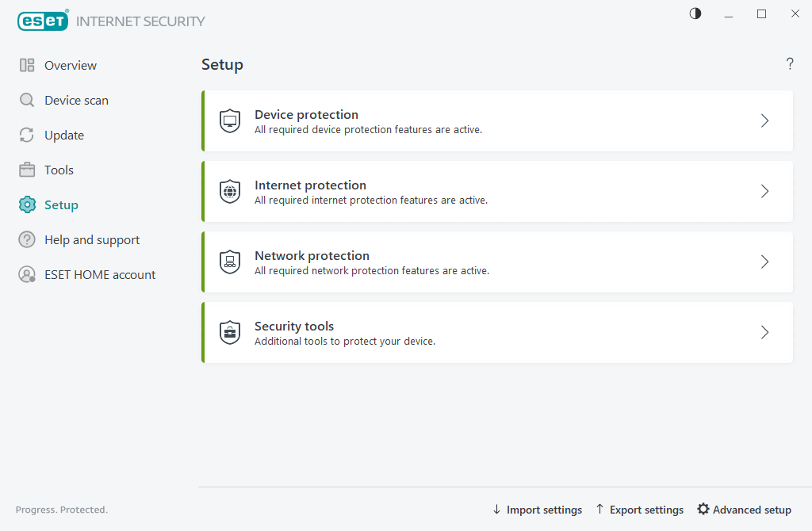Open the Security tools title
The height and width of the screenshot is (531, 812).
(x=294, y=326)
